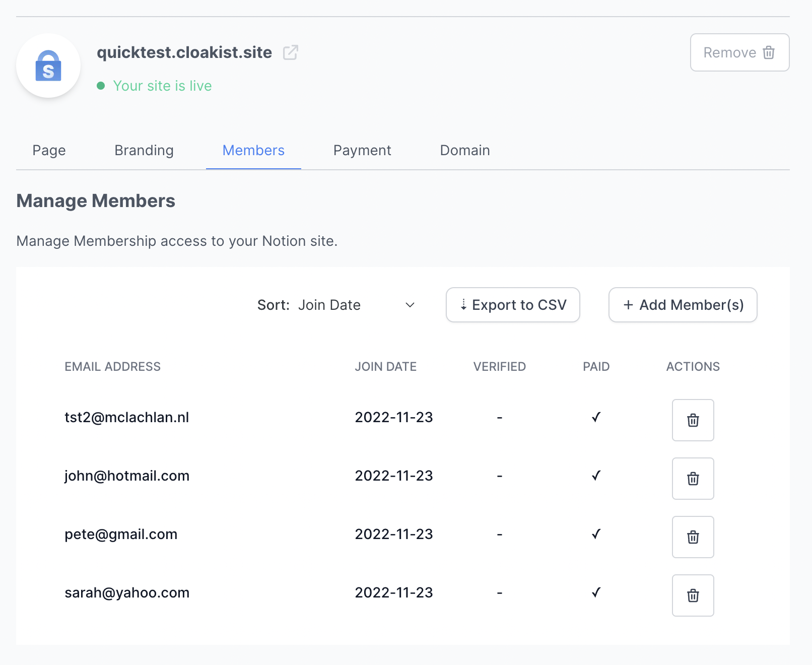Remove sarah@yahoo.com using the trash icon

click(693, 595)
